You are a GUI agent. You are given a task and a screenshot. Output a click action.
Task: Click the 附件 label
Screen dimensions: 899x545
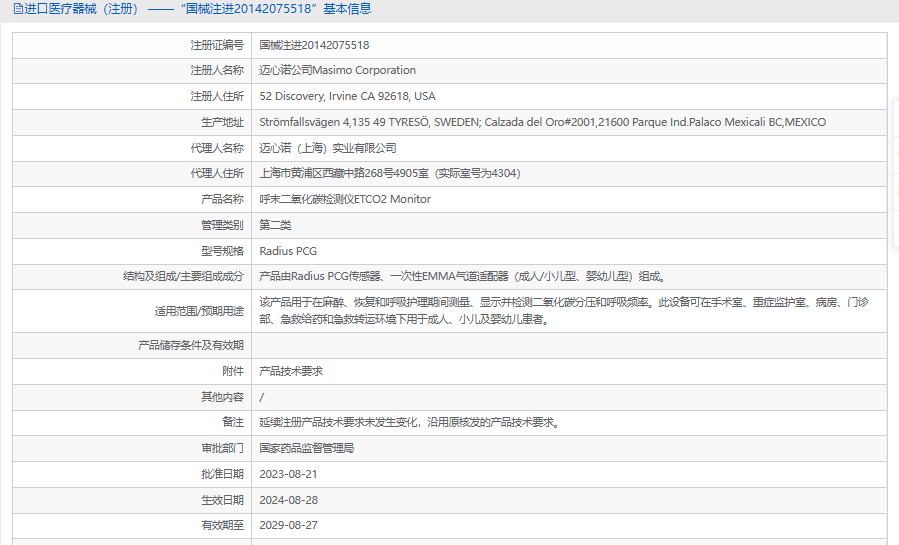pos(233,371)
